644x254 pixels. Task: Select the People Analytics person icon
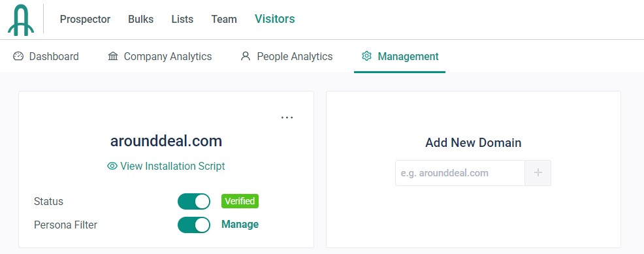[x=246, y=56]
